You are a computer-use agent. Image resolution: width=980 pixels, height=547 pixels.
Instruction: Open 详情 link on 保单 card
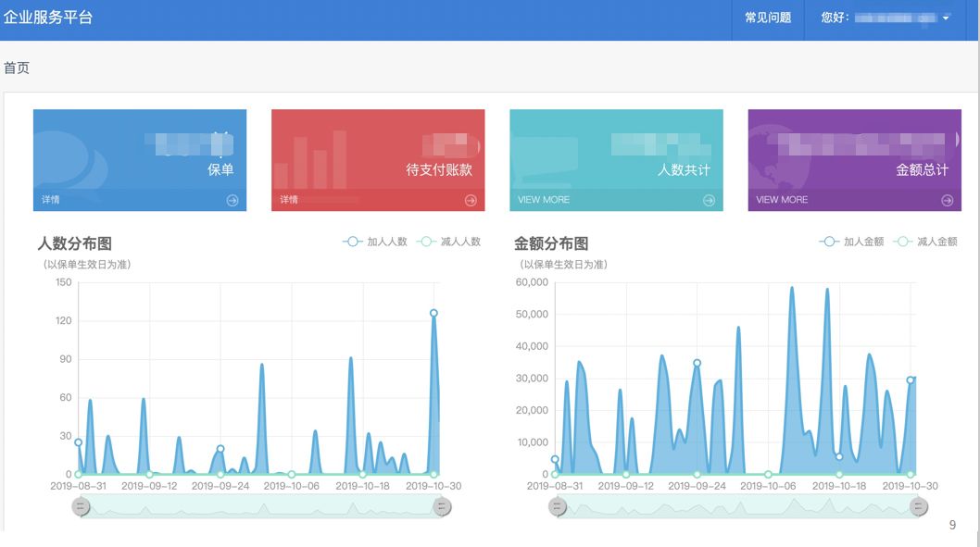[x=51, y=200]
